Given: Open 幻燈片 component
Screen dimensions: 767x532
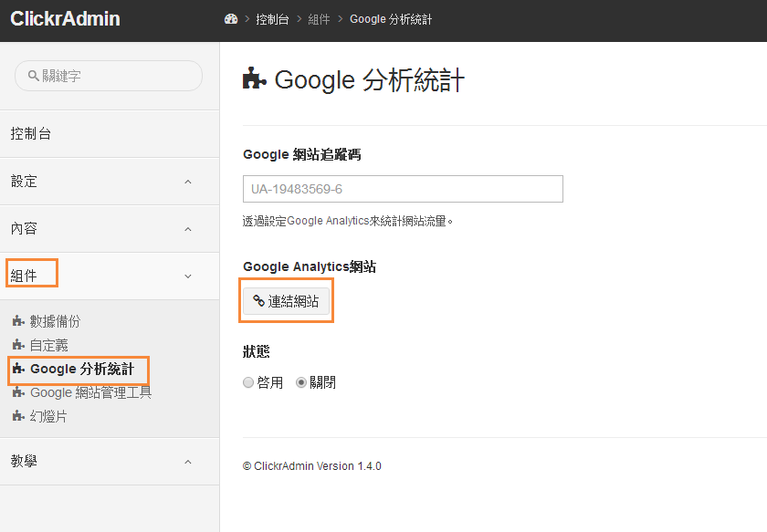Looking at the screenshot, I should [48, 416].
